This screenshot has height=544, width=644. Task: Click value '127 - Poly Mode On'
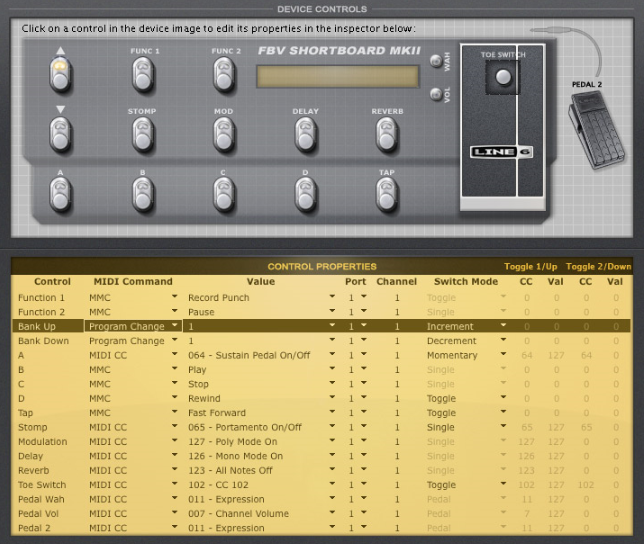point(233,442)
